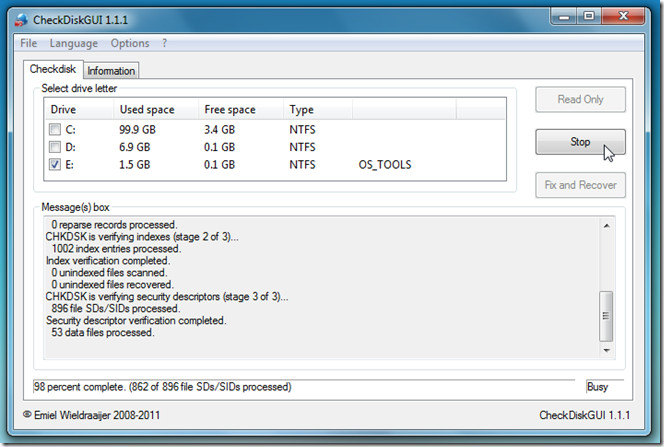Sort by the Used space column header

tap(156, 110)
